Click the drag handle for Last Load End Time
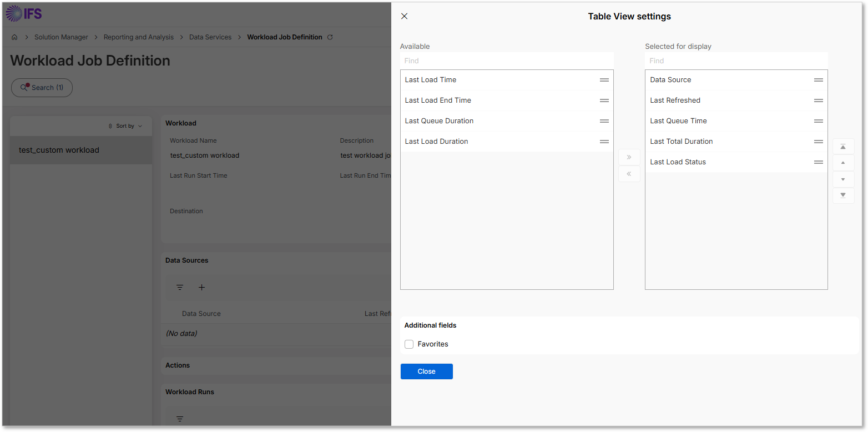This screenshot has height=432, width=868. click(x=604, y=101)
